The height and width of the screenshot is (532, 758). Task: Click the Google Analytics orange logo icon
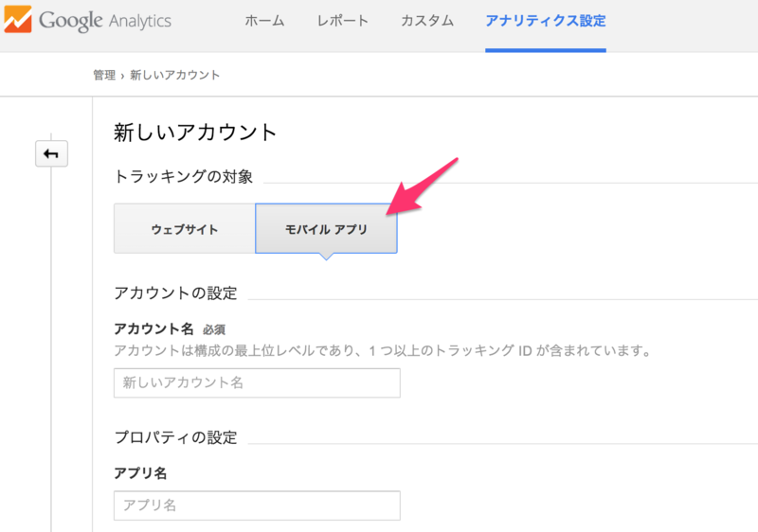pos(17,21)
